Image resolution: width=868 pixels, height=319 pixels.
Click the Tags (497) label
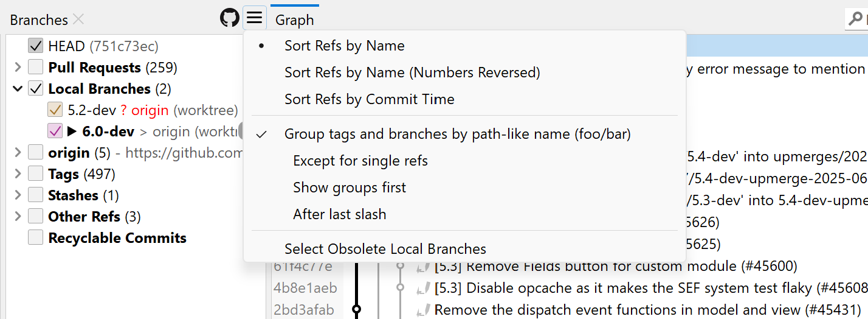(81, 174)
